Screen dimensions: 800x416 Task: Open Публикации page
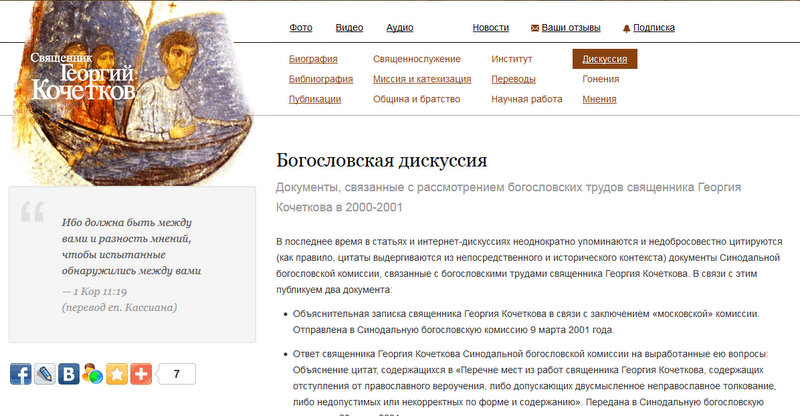tap(314, 99)
